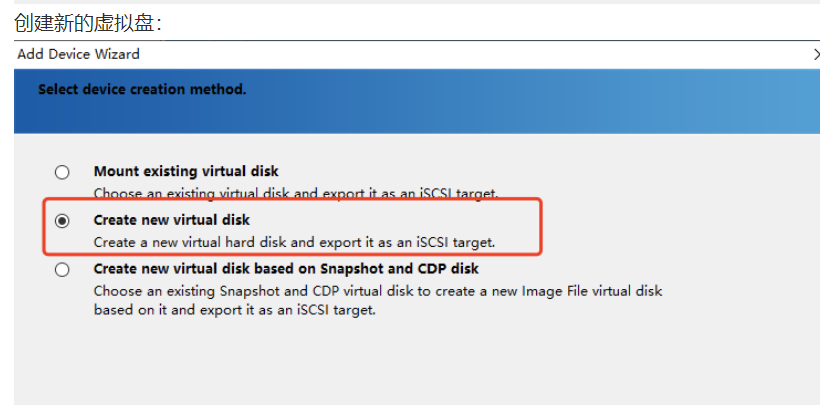Select the Create new virtual disk radio button

(x=62, y=221)
